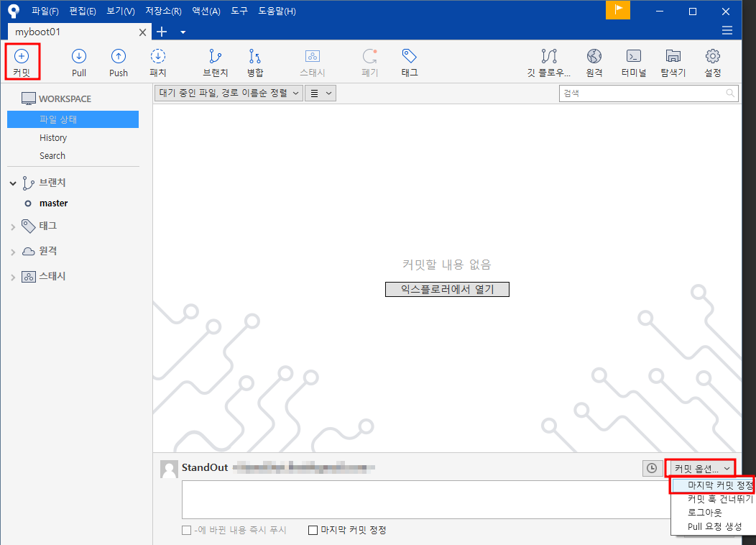The width and height of the screenshot is (756, 545).
Task: Add a new repository tab with plus
Action: pos(162,32)
